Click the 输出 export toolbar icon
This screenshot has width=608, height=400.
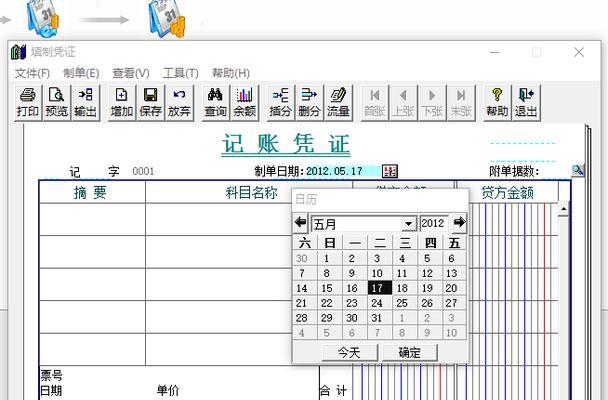click(x=86, y=102)
